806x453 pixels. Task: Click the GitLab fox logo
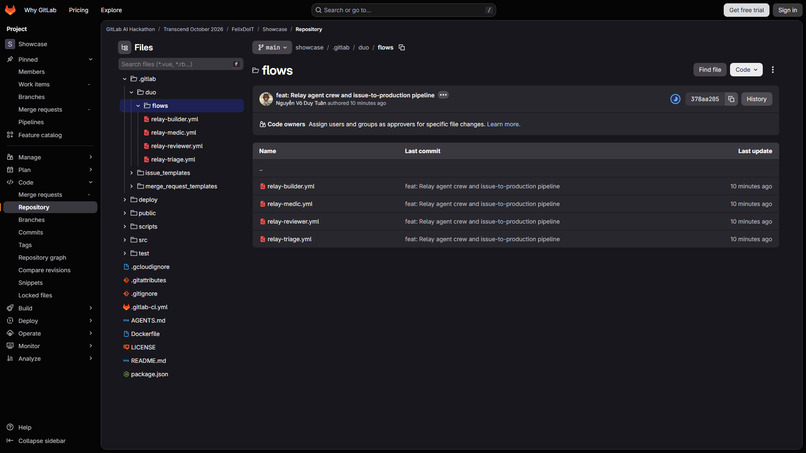coord(10,10)
